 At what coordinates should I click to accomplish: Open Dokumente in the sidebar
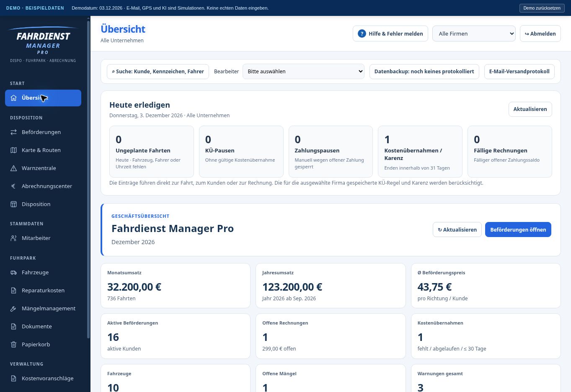coord(43,327)
